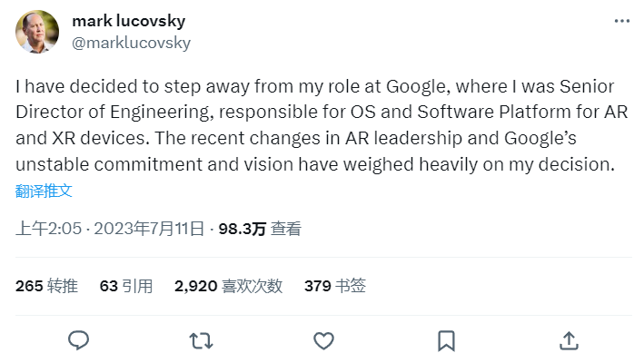Click mark lucovsky's profile avatar
The image size is (644, 363).
pyautogui.click(x=38, y=32)
